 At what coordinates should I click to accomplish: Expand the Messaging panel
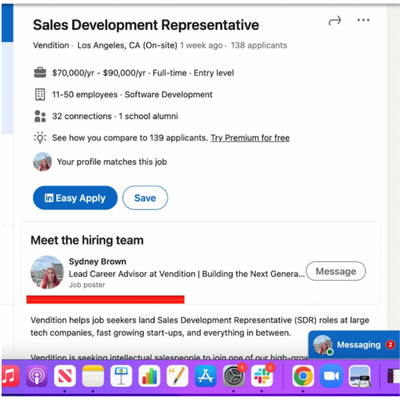coord(354,345)
